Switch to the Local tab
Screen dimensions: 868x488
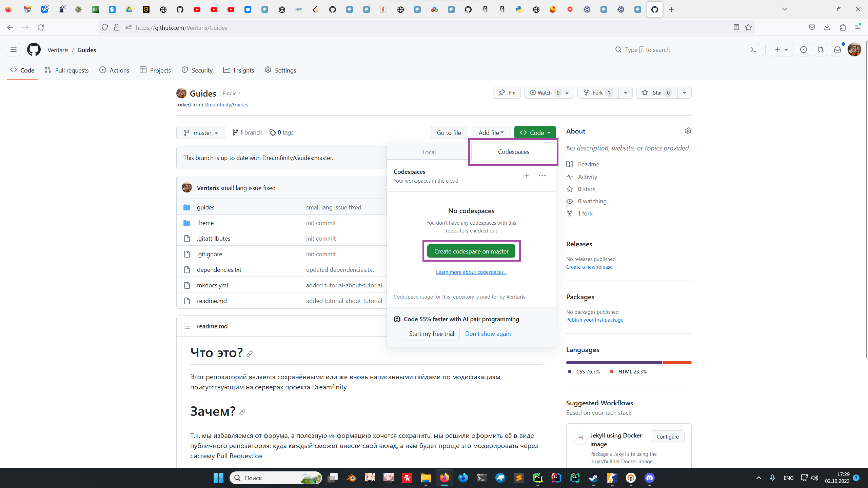tap(429, 152)
